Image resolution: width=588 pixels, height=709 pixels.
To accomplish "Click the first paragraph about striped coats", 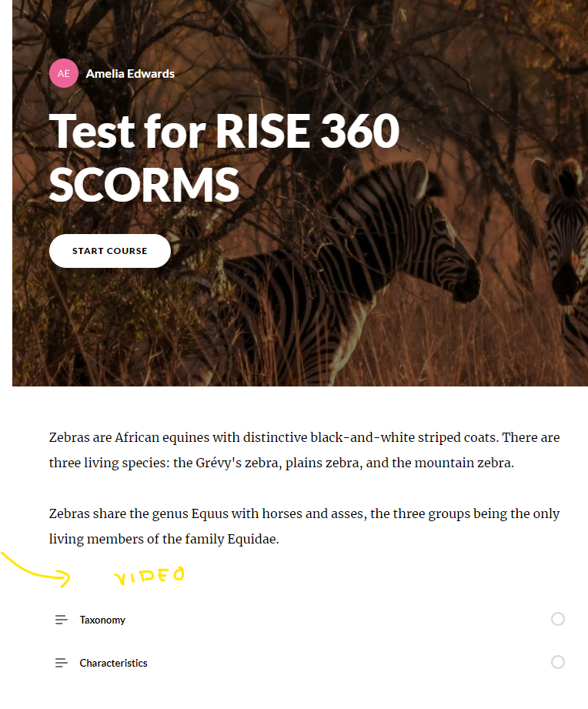I will coord(304,450).
